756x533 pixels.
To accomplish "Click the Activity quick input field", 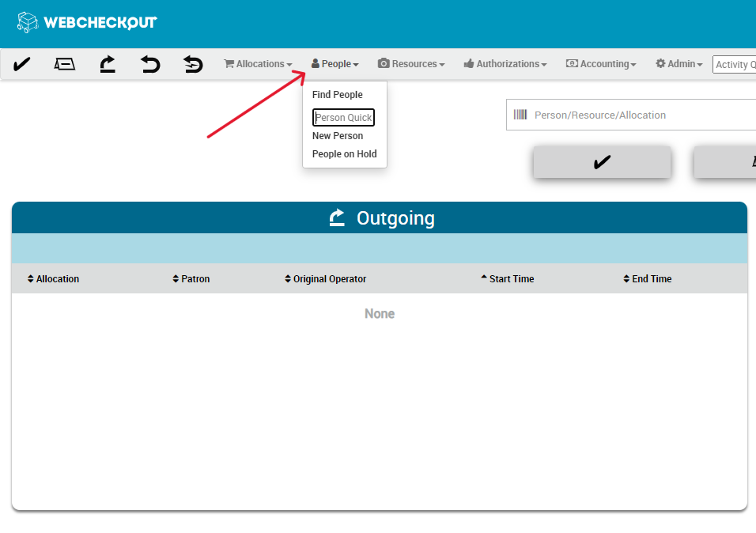I will point(735,64).
